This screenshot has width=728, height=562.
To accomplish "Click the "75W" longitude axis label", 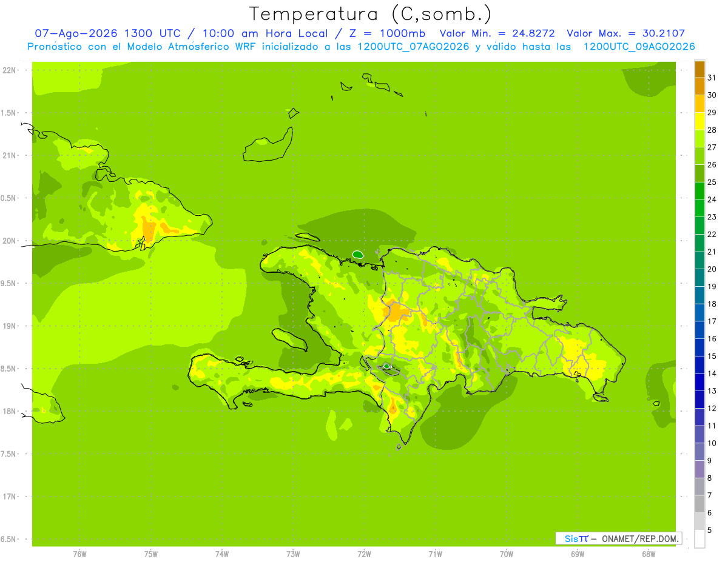I will coord(151,554).
